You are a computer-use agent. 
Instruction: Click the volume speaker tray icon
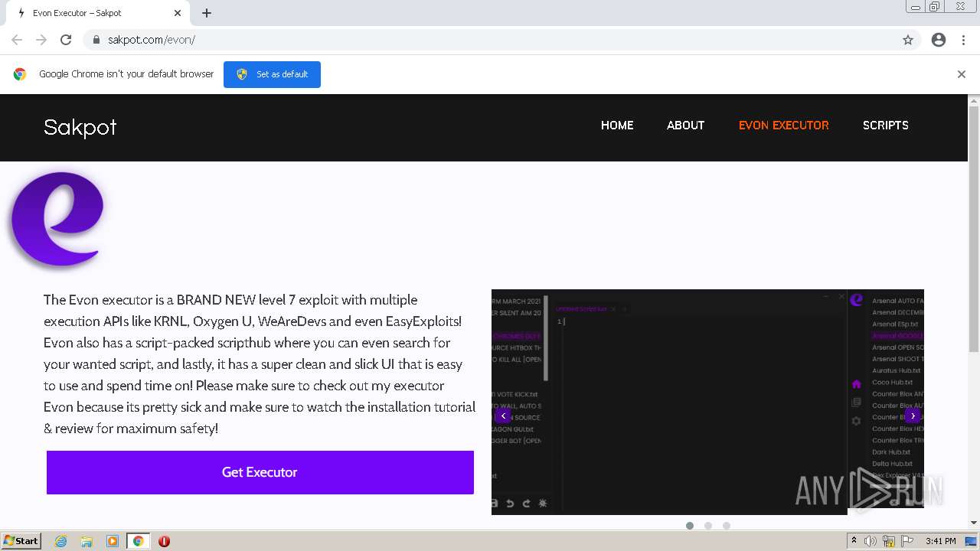point(871,541)
